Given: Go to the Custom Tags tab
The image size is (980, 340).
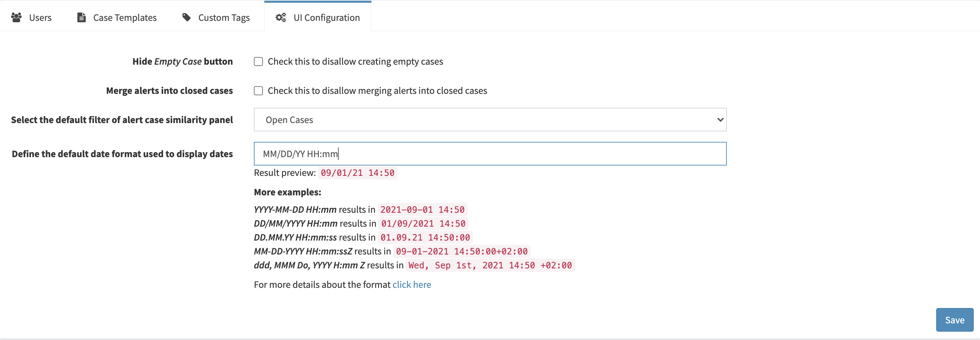Looking at the screenshot, I should click(216, 17).
